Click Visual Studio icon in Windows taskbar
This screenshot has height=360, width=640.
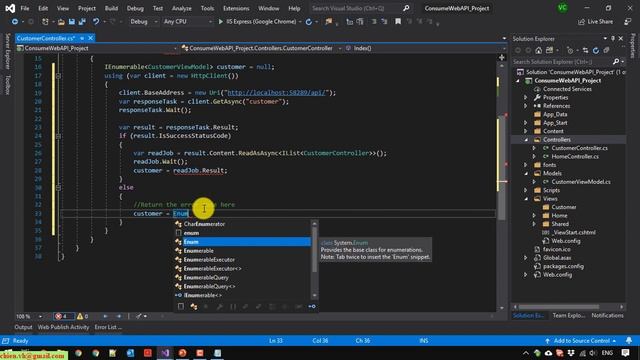[165, 353]
